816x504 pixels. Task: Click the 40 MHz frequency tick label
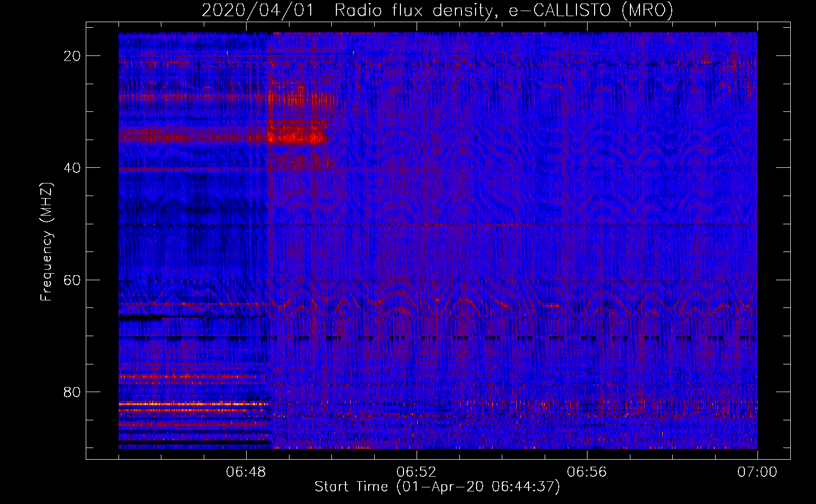click(72, 168)
